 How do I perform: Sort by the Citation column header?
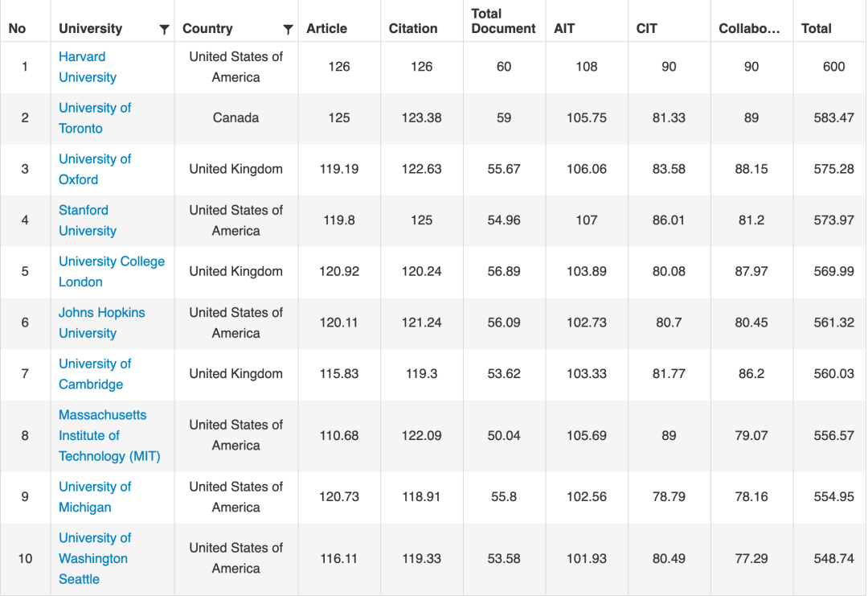413,29
